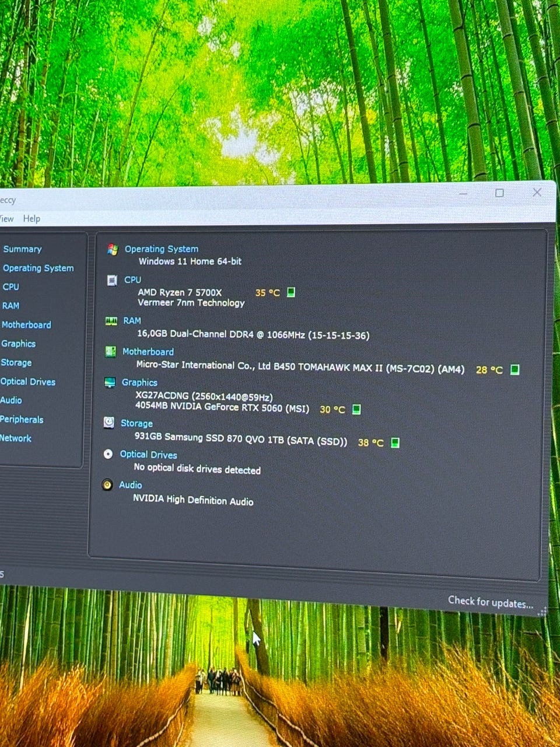Minimize the Speccy window
This screenshot has height=747, width=560.
pyautogui.click(x=463, y=193)
